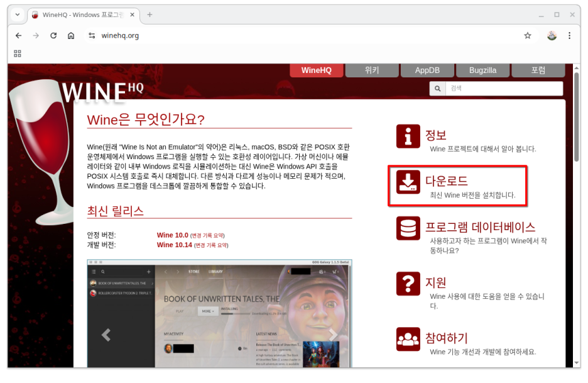Click the GOG Galaxy screenshot thumbnail

(219, 314)
